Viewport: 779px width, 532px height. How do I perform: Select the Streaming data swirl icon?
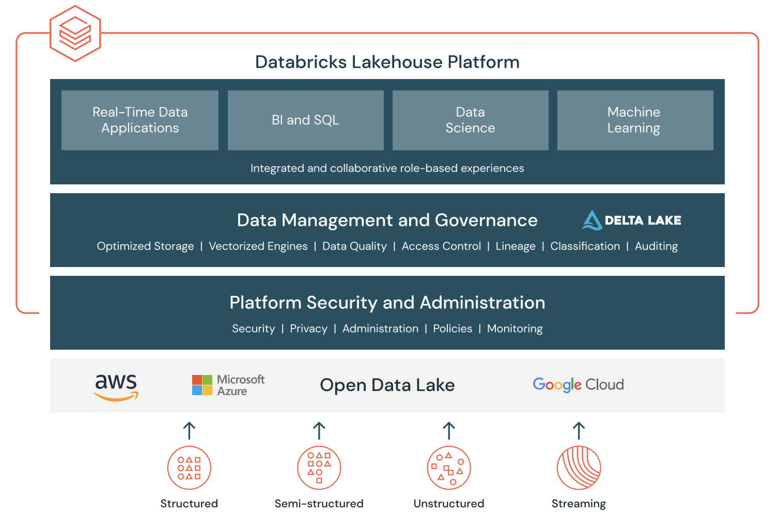coord(578,467)
